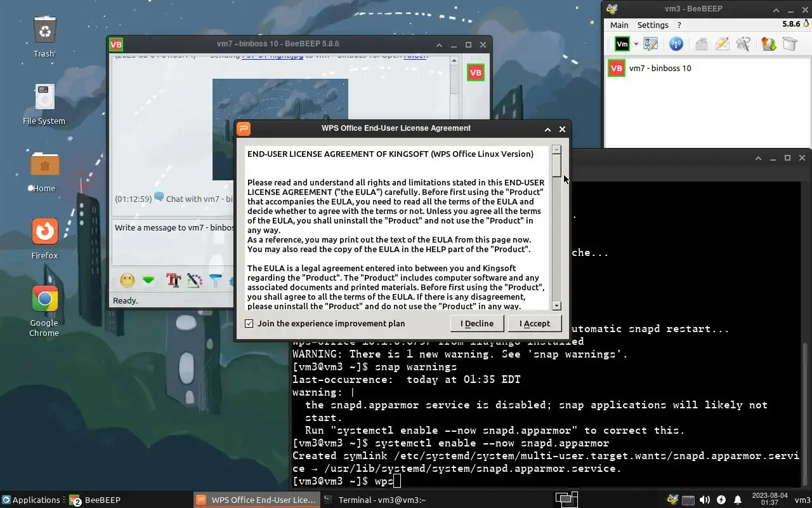
Task: Click the vm3 user label in panel
Action: click(802, 500)
